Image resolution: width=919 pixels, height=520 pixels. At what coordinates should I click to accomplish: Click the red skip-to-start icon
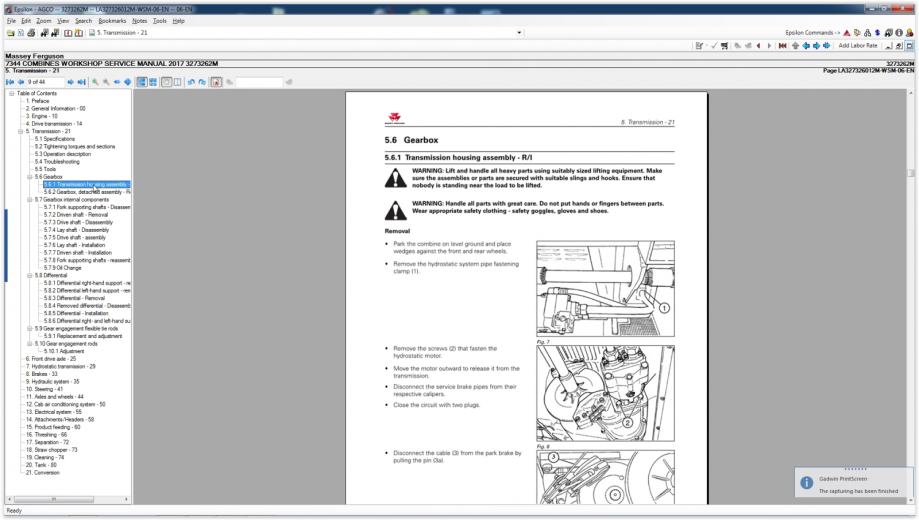click(782, 46)
